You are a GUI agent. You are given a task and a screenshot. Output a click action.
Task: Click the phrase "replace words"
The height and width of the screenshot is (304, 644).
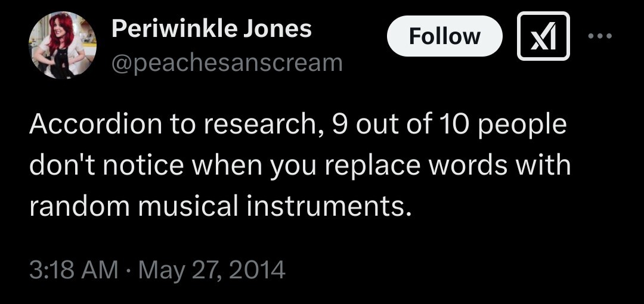pos(417,165)
